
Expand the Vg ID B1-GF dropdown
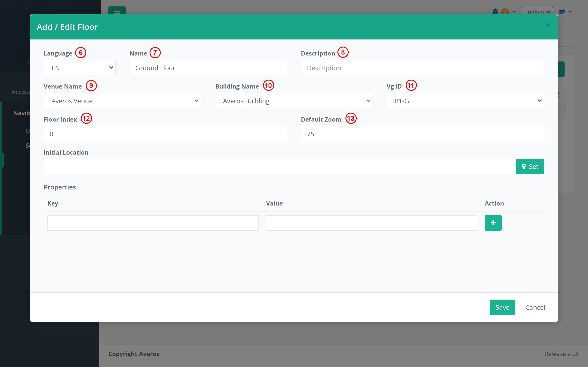pos(465,101)
